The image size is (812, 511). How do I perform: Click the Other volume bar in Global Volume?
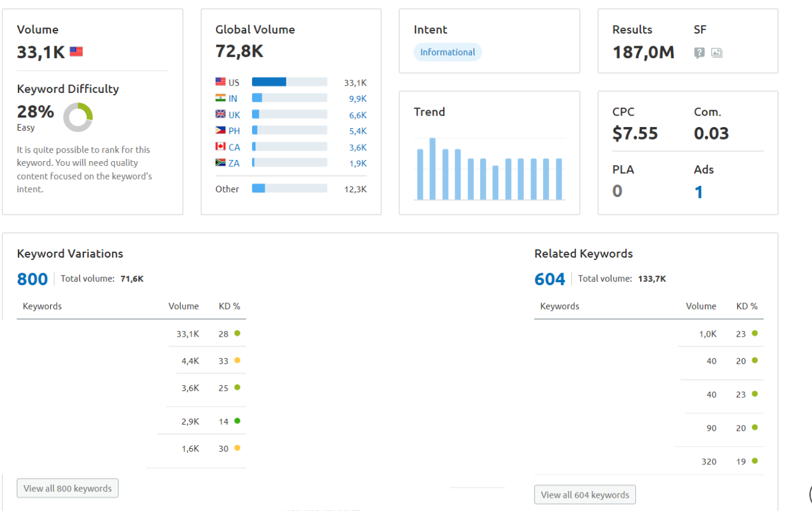290,188
